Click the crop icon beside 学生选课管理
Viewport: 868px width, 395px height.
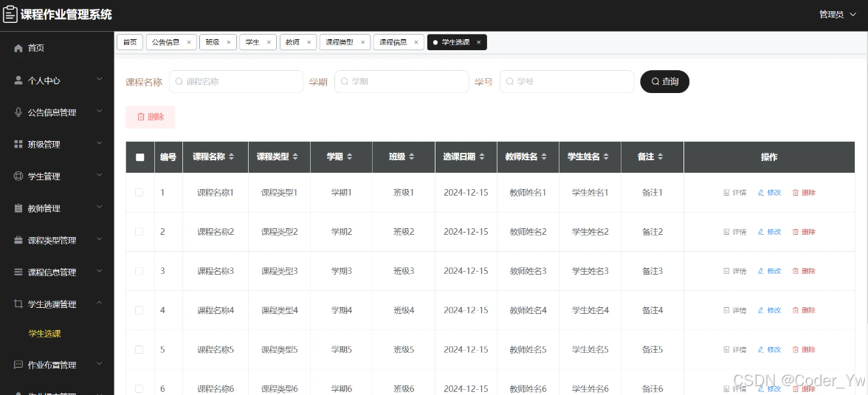click(18, 304)
